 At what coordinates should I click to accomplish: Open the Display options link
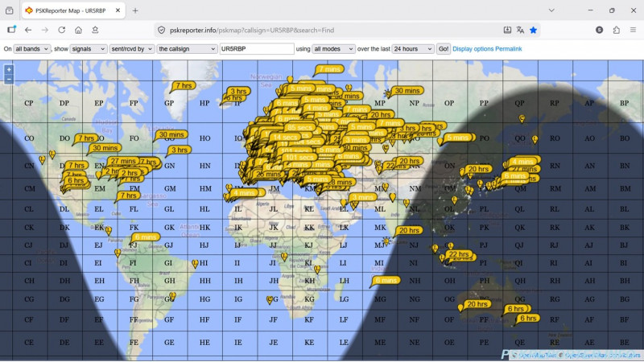point(473,49)
